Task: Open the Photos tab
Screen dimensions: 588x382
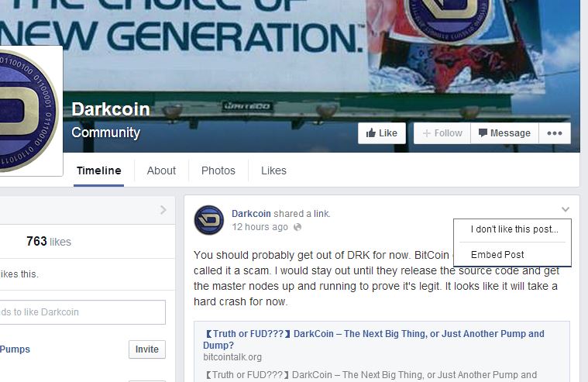Action: tap(218, 170)
